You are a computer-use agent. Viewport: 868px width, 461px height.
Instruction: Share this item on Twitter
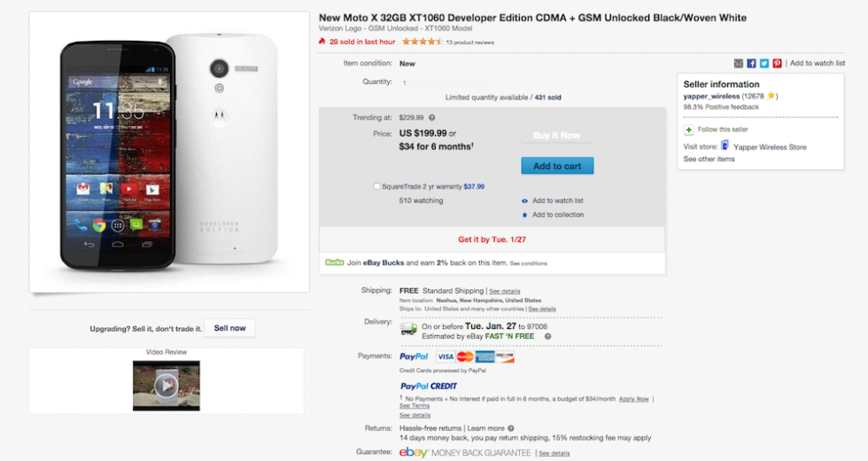763,63
